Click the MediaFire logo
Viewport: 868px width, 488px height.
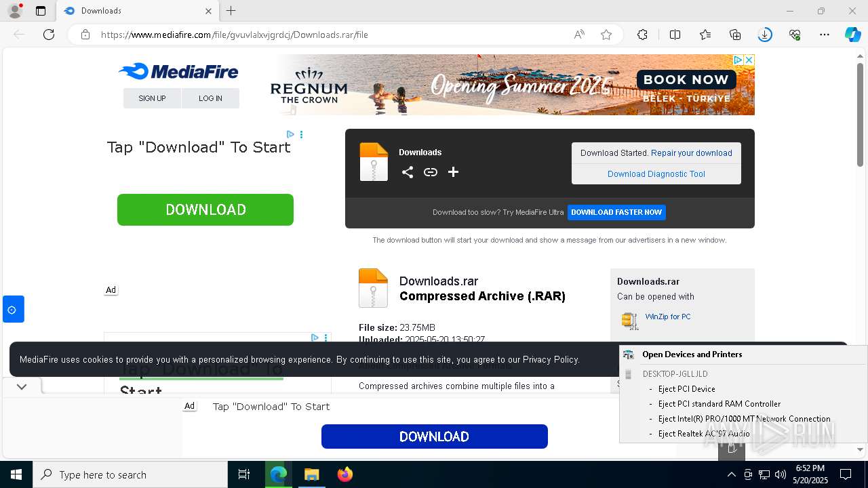tap(178, 71)
